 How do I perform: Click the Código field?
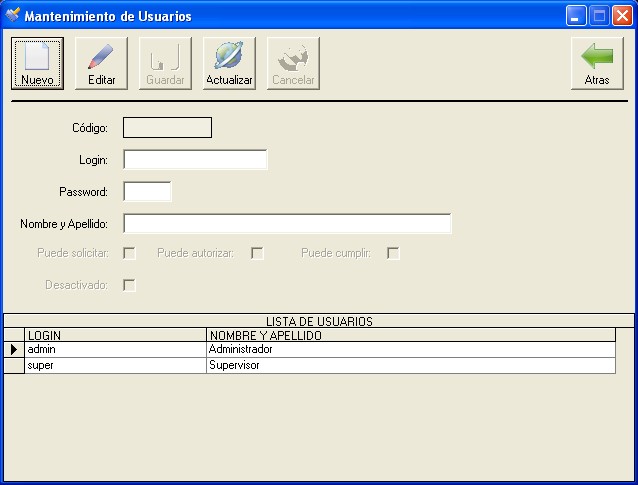coord(167,127)
